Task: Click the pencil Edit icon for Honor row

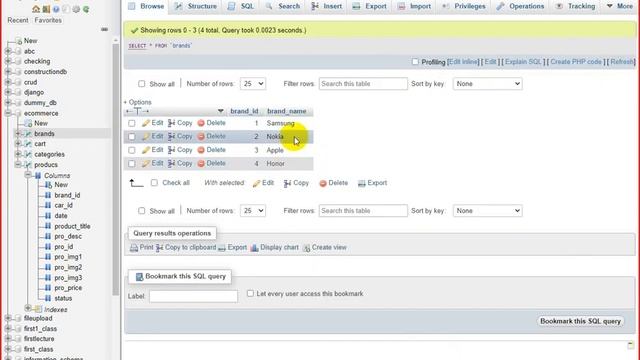Action: click(x=146, y=163)
